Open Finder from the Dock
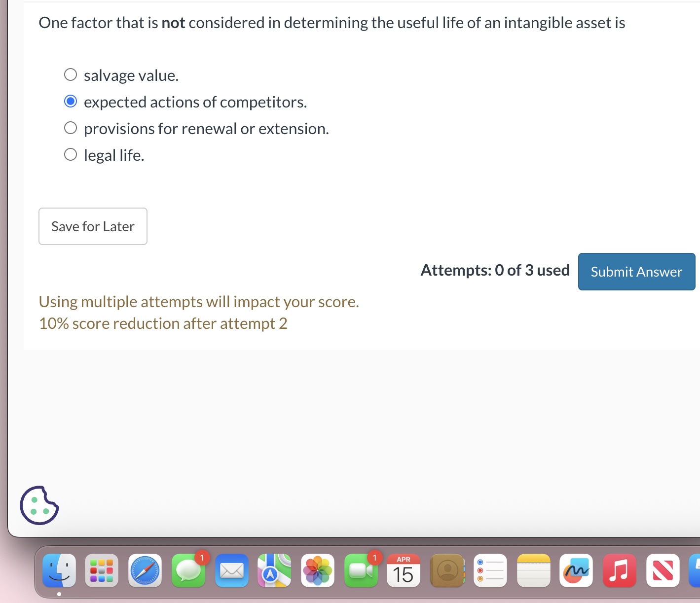Image resolution: width=700 pixels, height=603 pixels. pyautogui.click(x=58, y=571)
